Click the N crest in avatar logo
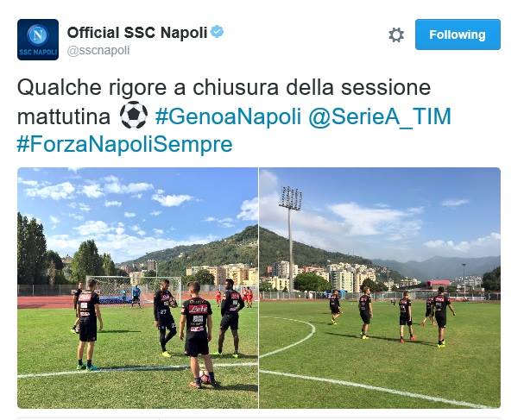 tap(37, 34)
